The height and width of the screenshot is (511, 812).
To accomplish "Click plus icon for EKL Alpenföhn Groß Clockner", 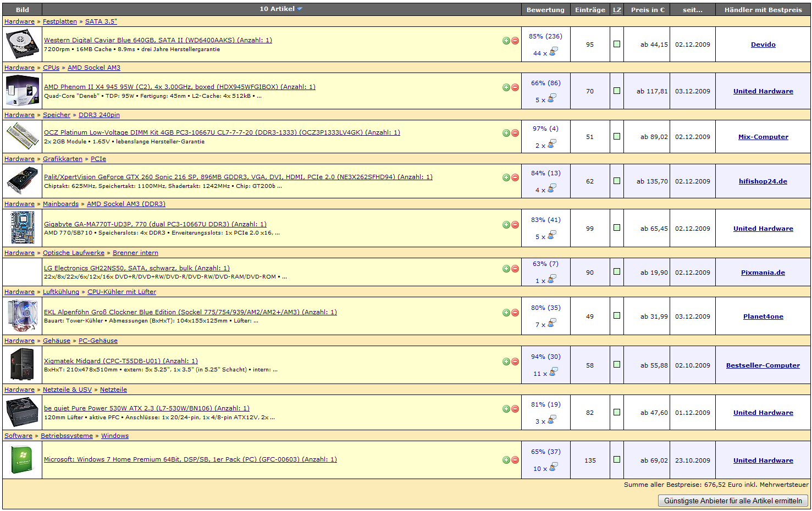I will (506, 313).
